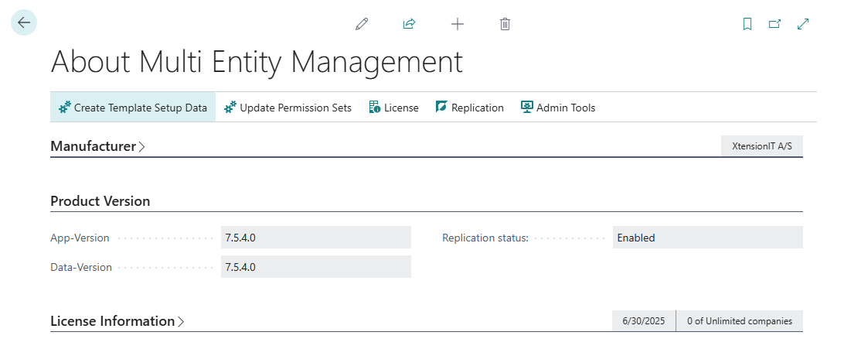Click the share icon
The width and height of the screenshot is (868, 356).
[x=409, y=24]
